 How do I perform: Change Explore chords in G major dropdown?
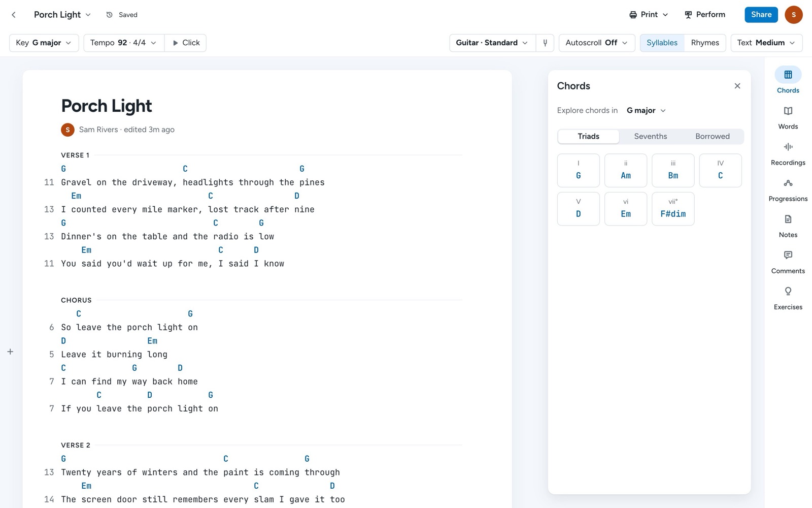[x=646, y=110]
